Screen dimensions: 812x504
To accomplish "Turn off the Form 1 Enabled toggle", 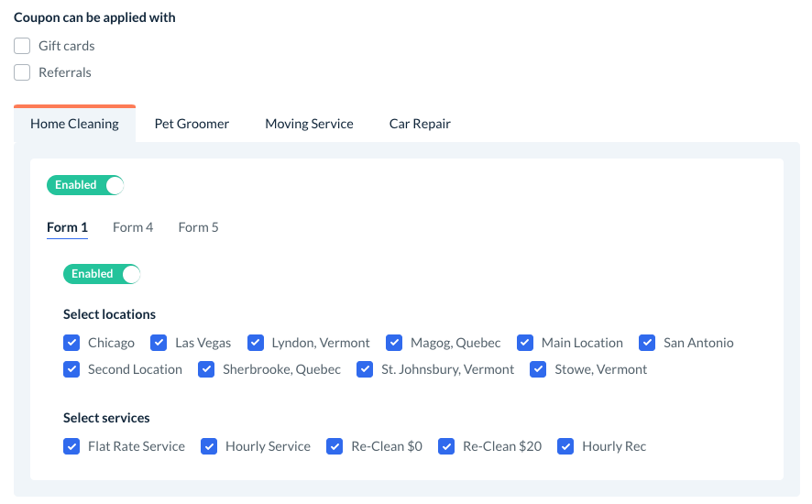I will click(102, 274).
